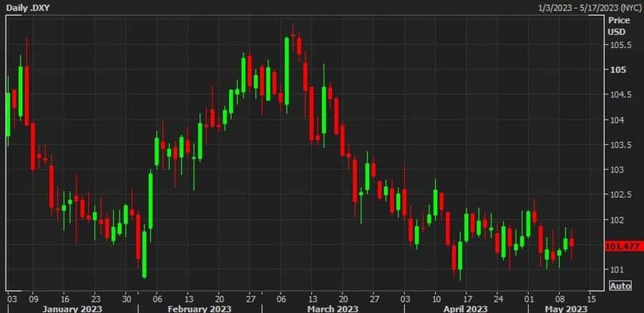The image size is (644, 313).
Task: Click the May 2023 month label
Action: [x=566, y=309]
